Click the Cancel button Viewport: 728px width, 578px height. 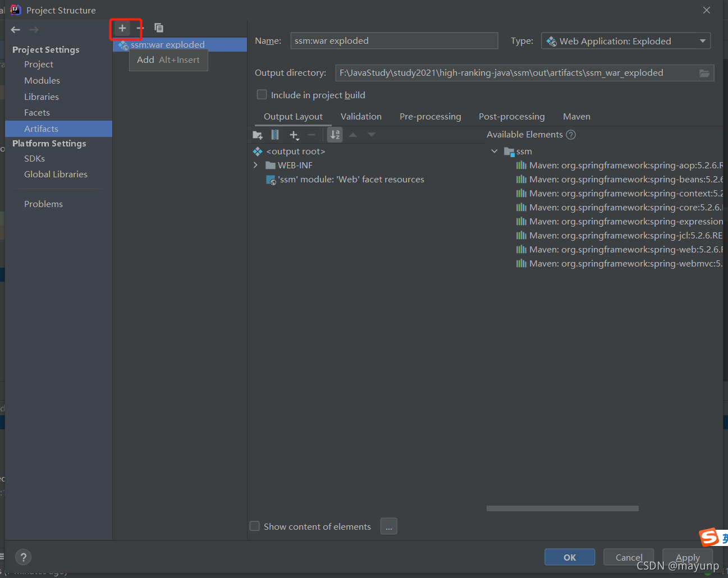[x=629, y=557]
